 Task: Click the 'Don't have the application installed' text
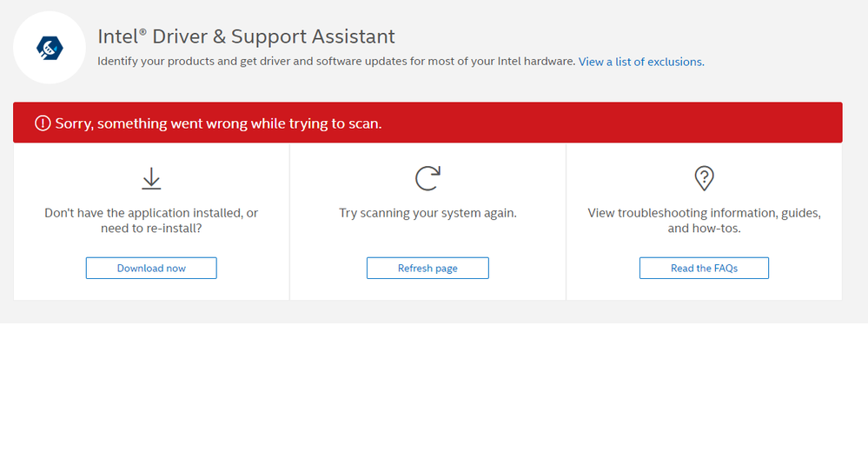point(151,221)
